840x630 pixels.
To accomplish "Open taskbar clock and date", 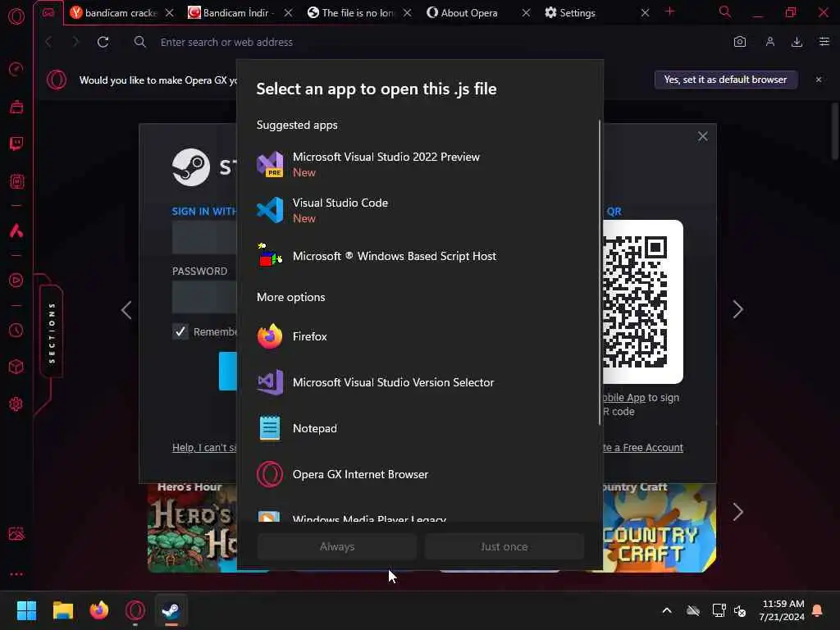I will (x=782, y=610).
